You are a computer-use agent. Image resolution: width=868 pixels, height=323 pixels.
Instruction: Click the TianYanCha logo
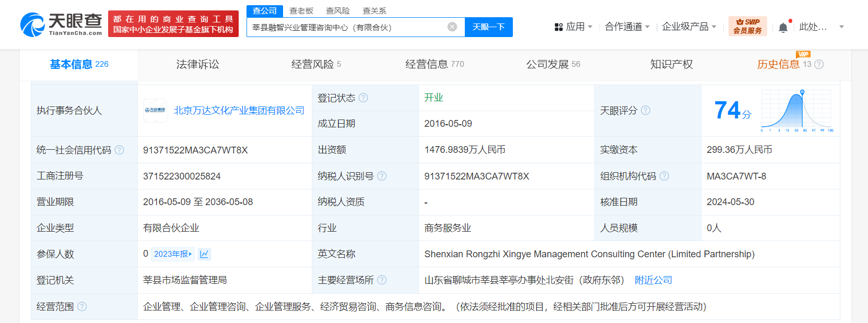click(61, 25)
